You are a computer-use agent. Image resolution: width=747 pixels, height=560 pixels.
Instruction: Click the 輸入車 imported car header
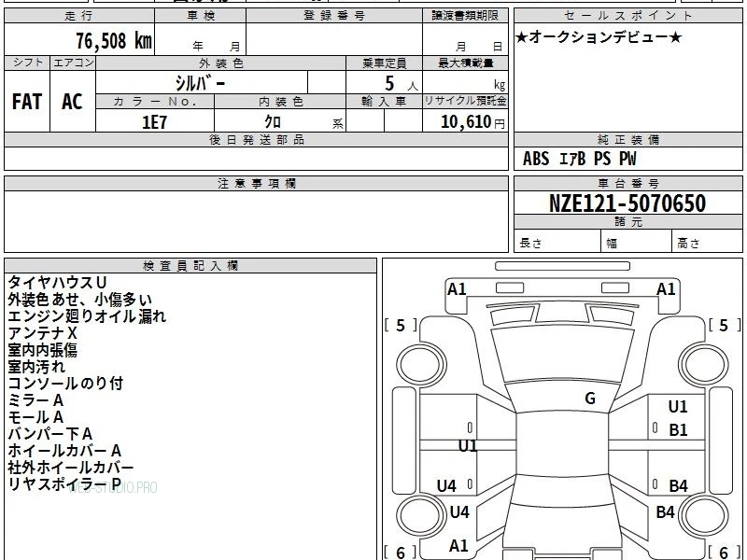tap(384, 102)
